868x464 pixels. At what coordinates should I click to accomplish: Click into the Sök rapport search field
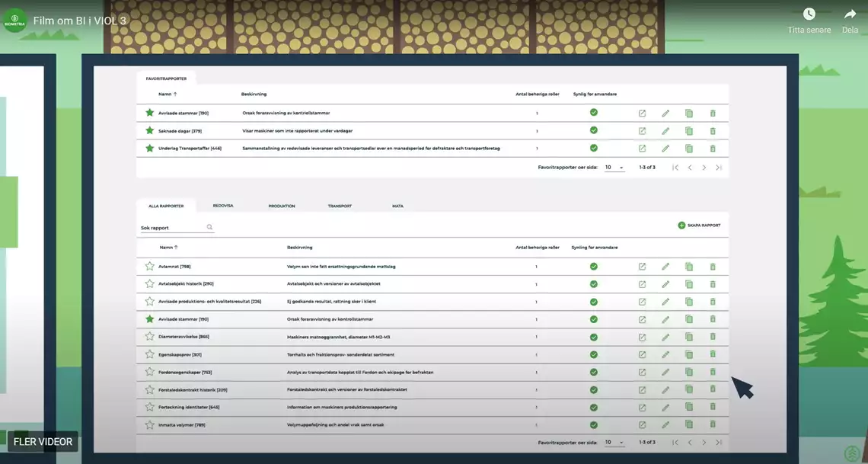172,228
